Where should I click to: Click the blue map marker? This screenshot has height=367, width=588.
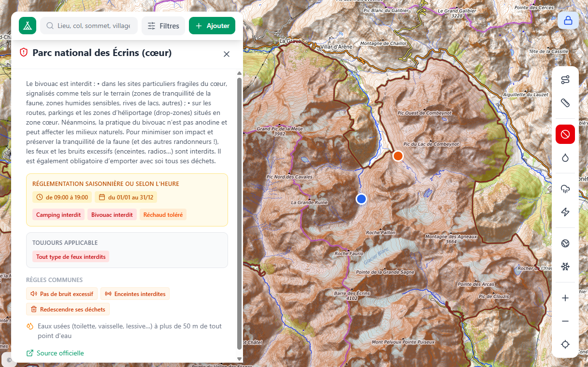click(361, 199)
